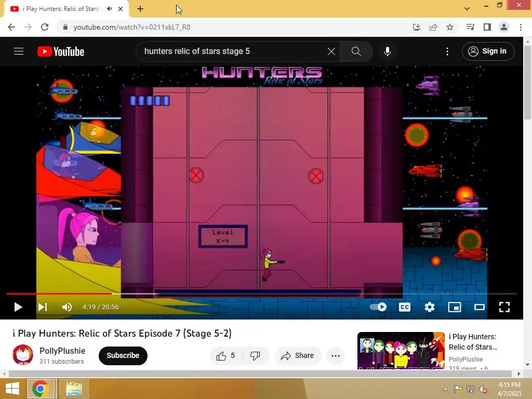Open the Windows Start menu
Screen dimensions: 532x399
12,389
